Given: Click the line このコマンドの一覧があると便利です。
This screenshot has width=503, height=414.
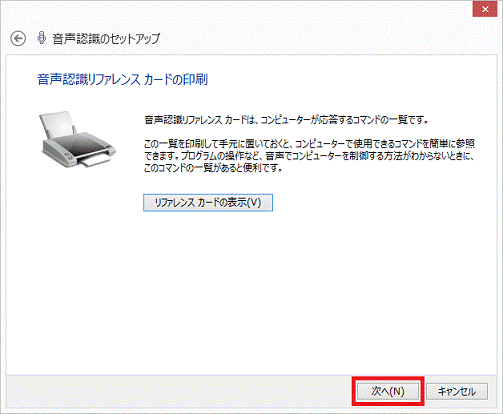Looking at the screenshot, I should [x=213, y=168].
